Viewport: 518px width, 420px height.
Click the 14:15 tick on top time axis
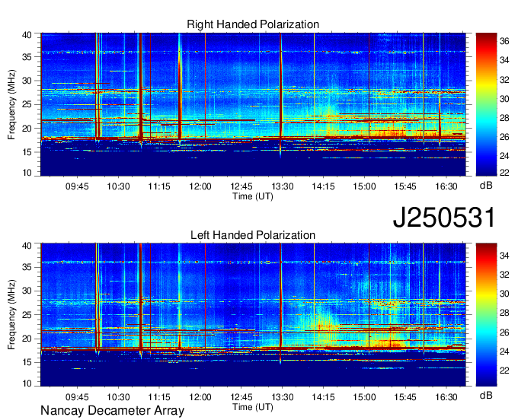point(324,186)
